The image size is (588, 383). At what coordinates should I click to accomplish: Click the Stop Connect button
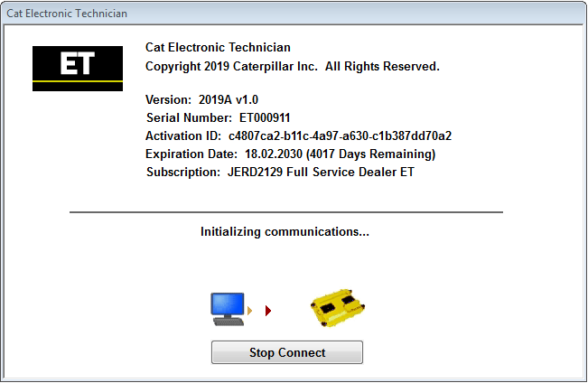click(287, 352)
